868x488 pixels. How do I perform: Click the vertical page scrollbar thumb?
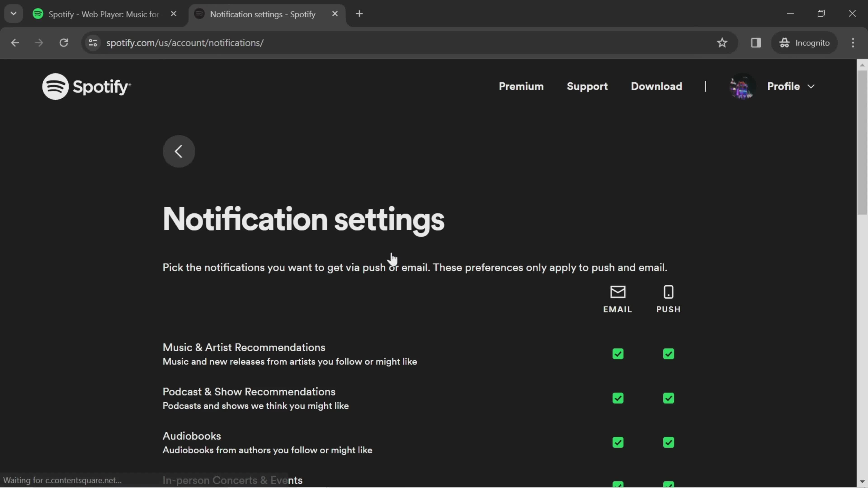862,142
